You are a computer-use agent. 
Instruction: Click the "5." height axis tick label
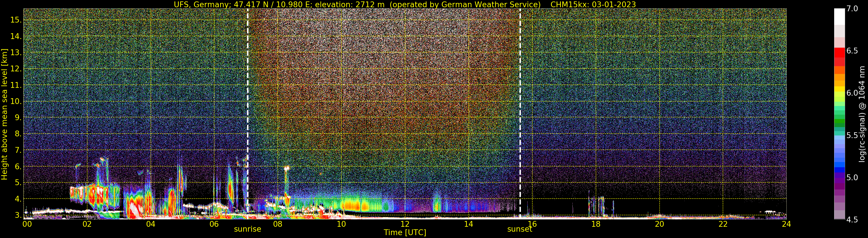18,183
